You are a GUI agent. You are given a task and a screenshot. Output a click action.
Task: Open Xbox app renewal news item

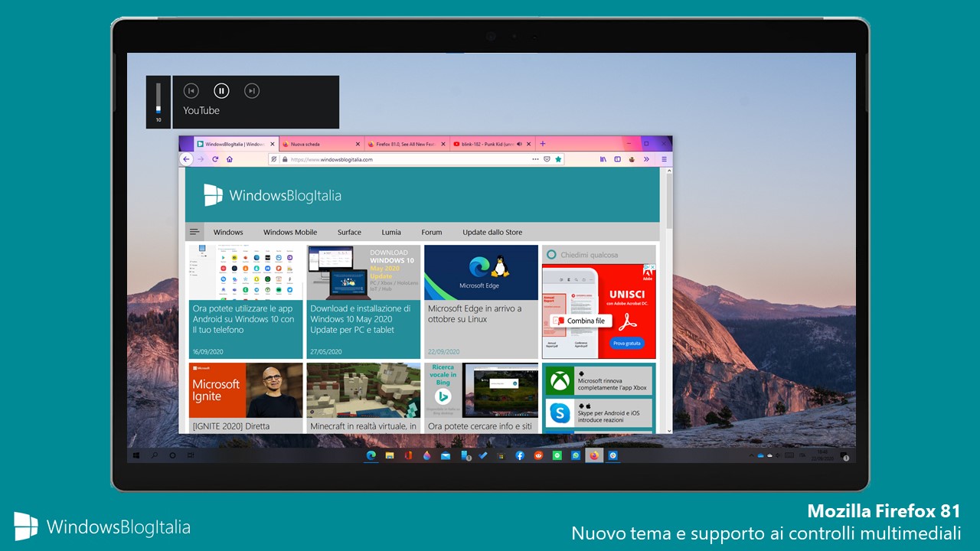click(599, 380)
